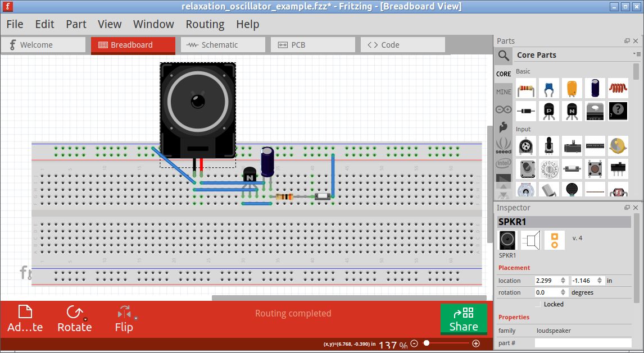
Task: Show SPKR1 PCB footprint in Inspector
Action: point(555,240)
